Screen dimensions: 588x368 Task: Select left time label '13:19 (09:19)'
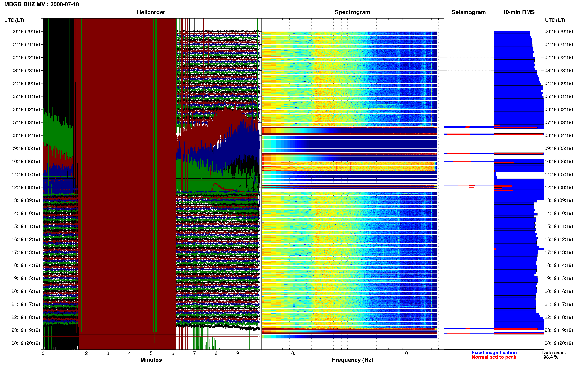[26, 200]
